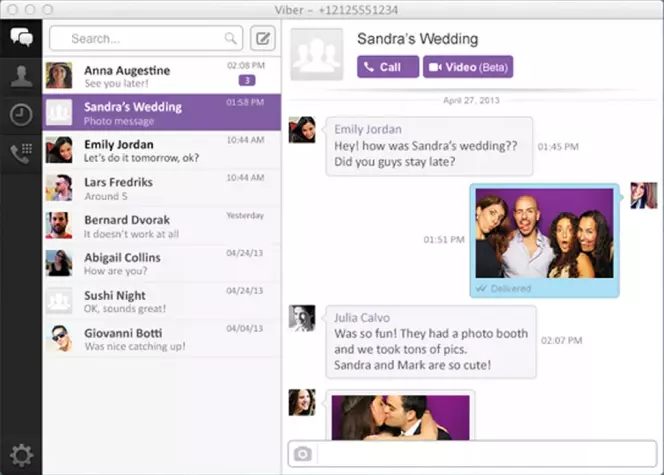The width and height of the screenshot is (664, 475).
Task: Open the Recents clock tab in the sidebar
Action: [21, 115]
